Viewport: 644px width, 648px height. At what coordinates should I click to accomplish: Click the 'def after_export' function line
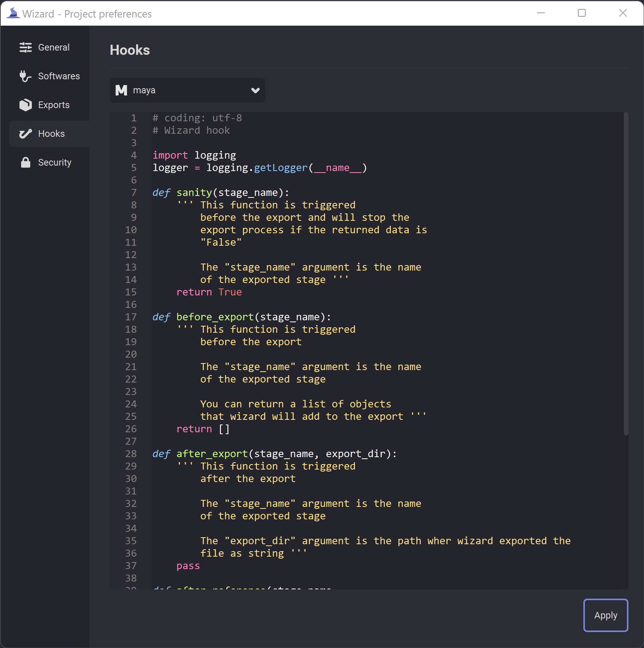tap(275, 454)
